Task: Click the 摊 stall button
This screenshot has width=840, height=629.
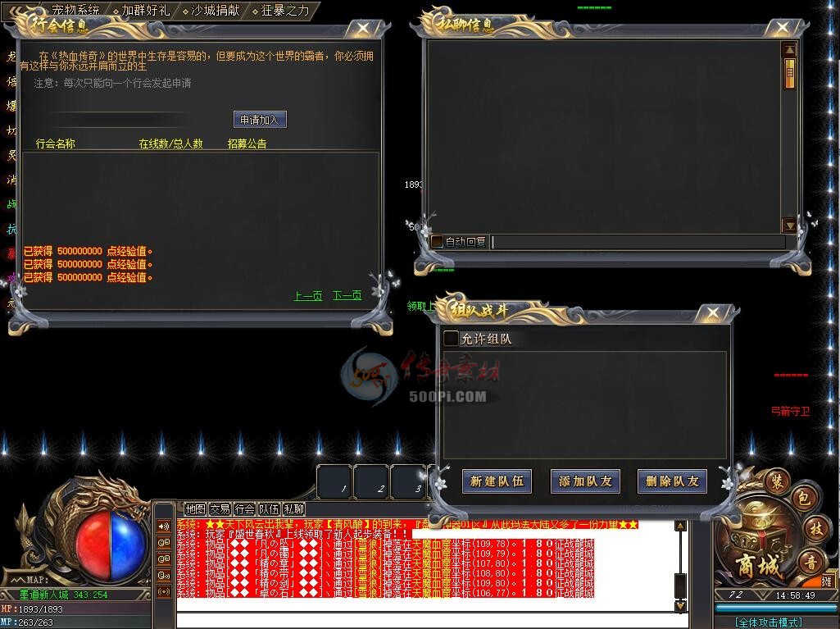Action: 827,581
